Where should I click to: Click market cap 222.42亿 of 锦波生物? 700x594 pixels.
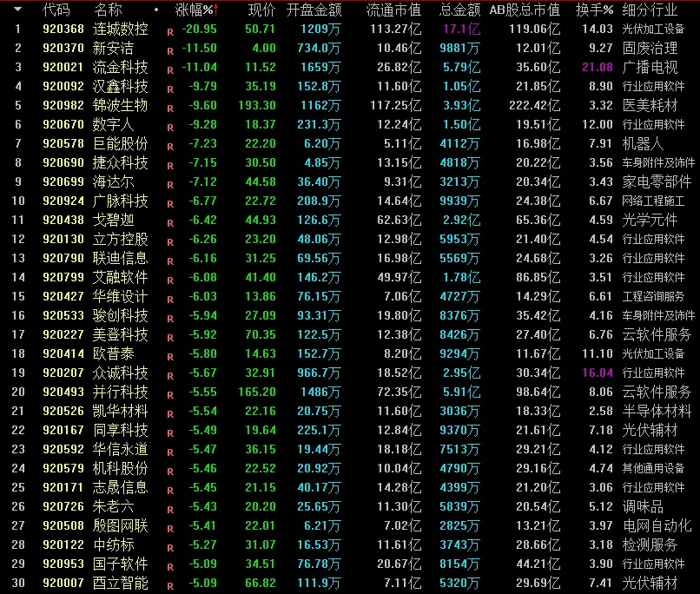(x=534, y=106)
